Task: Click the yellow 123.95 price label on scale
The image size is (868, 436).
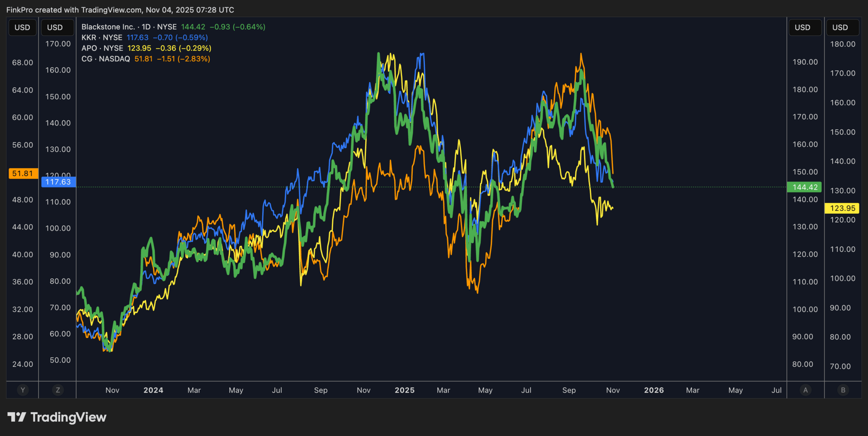Action: [x=843, y=208]
